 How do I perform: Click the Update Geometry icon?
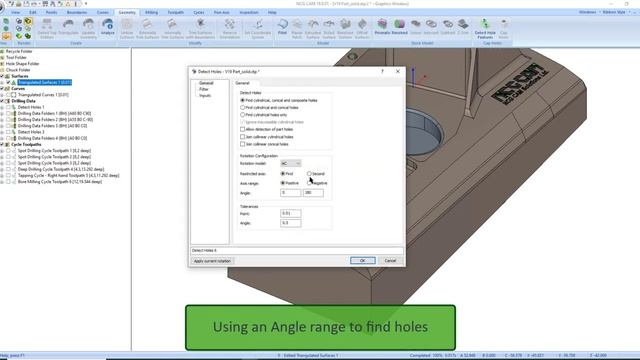[88, 29]
